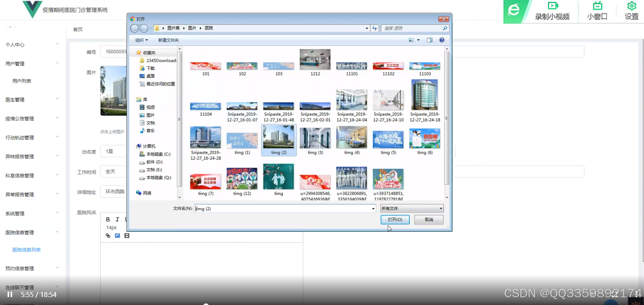Image resolution: width=644 pixels, height=305 pixels.
Task: Expand 科室信息管理 sidebar menu
Action: click(32, 176)
